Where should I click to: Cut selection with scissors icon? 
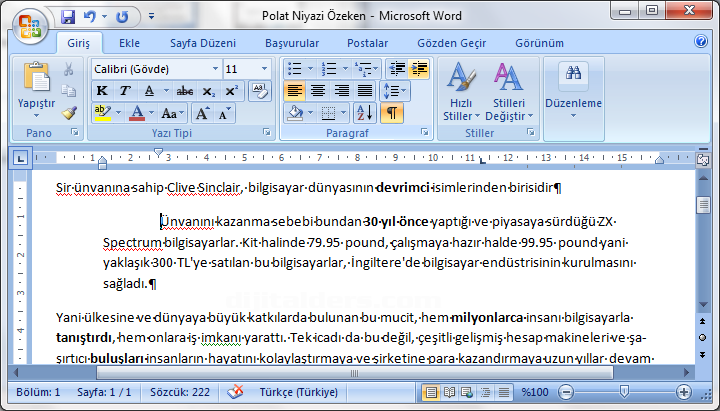click(x=68, y=69)
